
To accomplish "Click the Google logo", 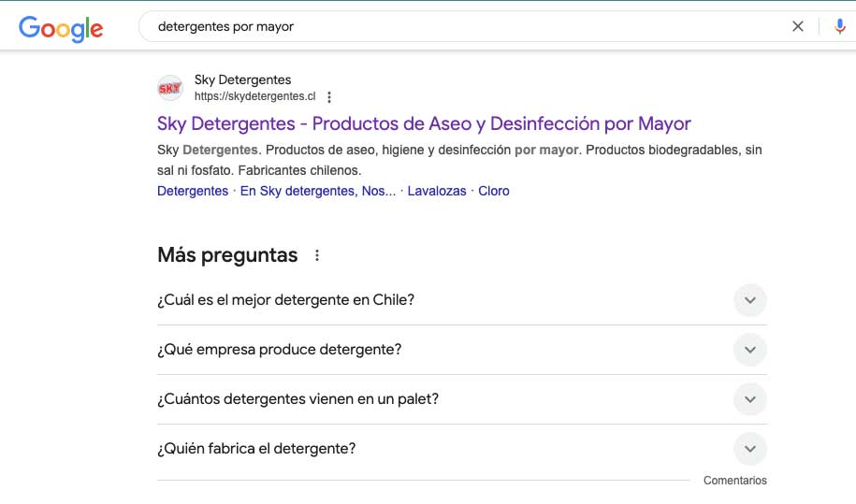I will click(x=61, y=28).
